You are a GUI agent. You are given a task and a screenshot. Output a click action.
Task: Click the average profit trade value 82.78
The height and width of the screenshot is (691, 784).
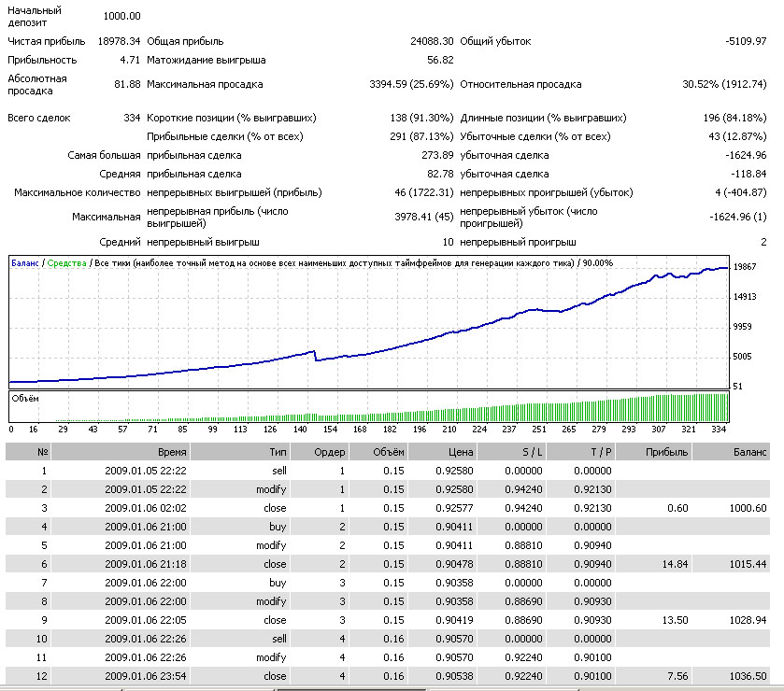pos(440,174)
